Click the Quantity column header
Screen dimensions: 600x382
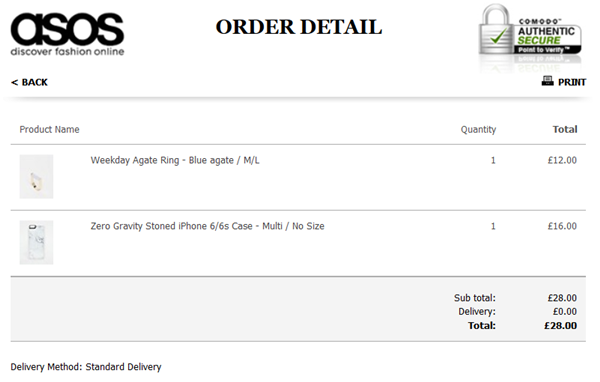[x=478, y=130]
